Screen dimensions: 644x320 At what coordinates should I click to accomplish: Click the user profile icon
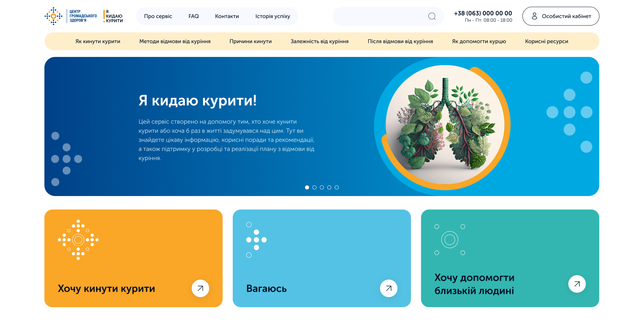point(534,16)
